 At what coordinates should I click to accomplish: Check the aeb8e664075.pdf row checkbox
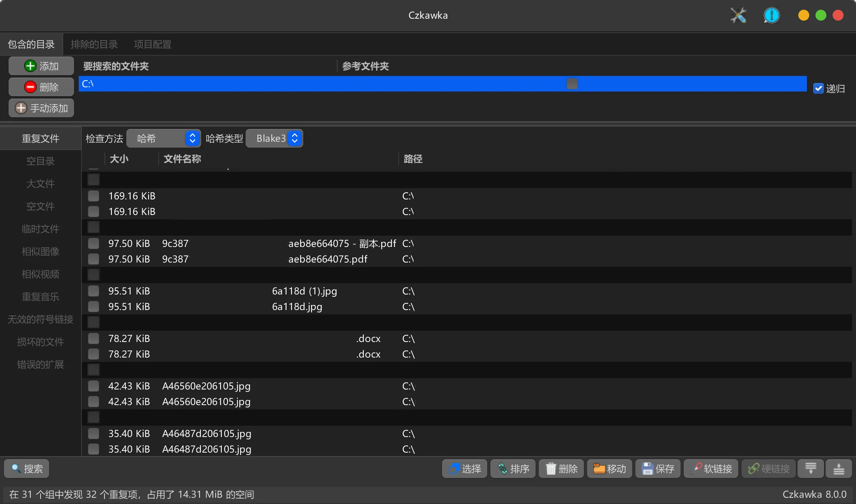pos(94,259)
